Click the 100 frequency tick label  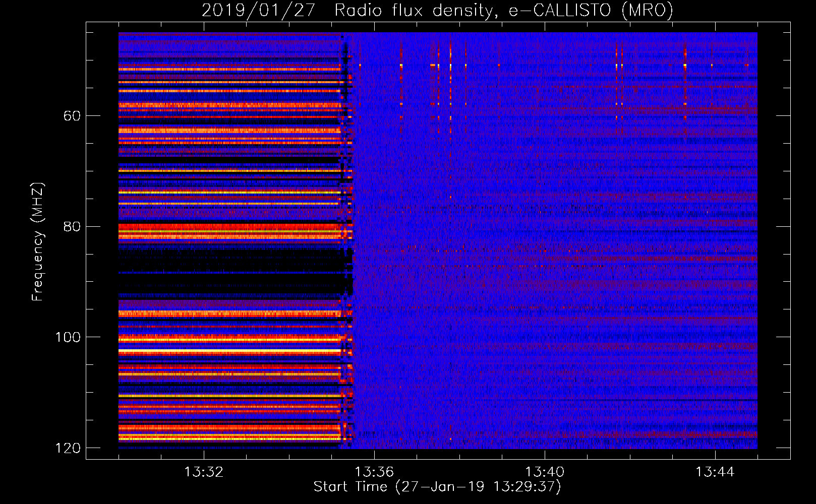tap(68, 337)
